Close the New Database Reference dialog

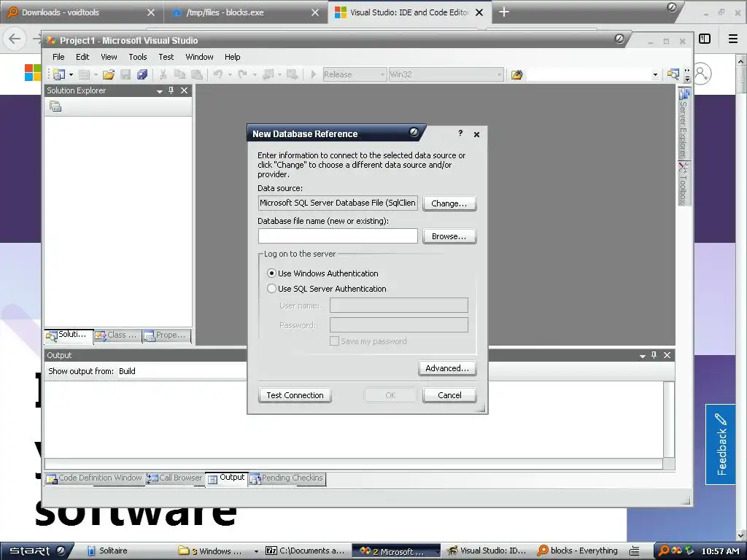[x=476, y=134]
